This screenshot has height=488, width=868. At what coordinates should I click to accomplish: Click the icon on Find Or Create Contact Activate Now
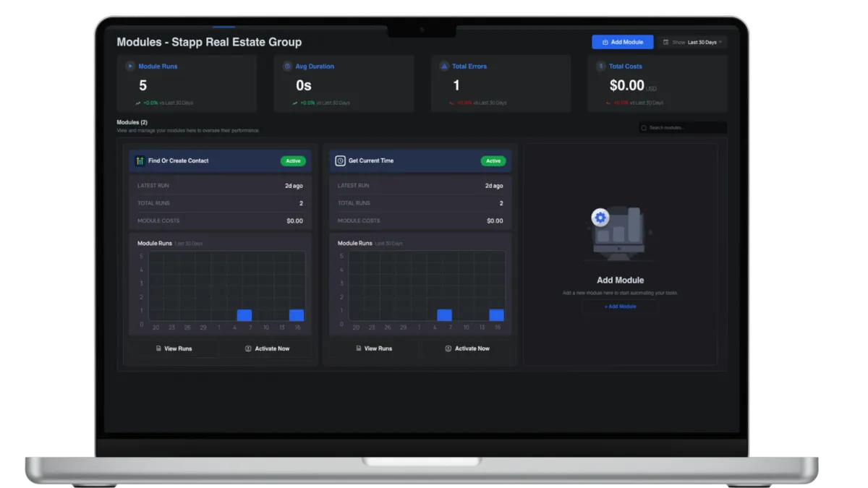pyautogui.click(x=248, y=348)
